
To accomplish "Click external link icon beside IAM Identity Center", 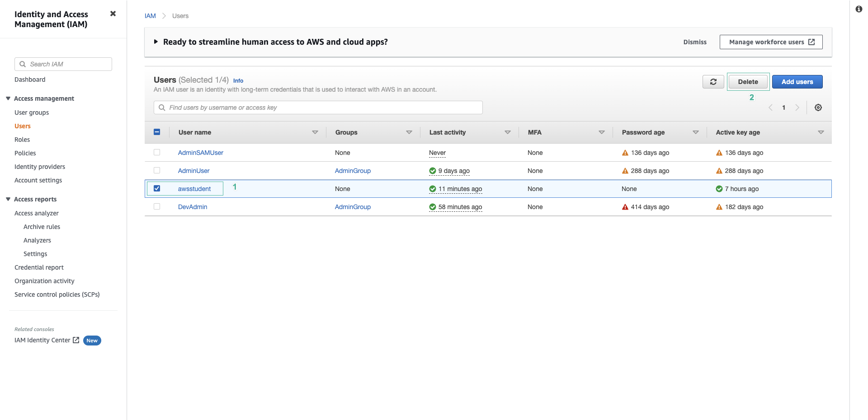I will (x=76, y=340).
